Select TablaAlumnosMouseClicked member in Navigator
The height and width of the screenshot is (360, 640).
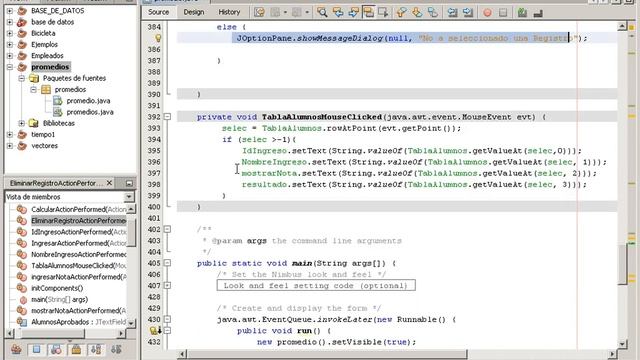(79, 266)
